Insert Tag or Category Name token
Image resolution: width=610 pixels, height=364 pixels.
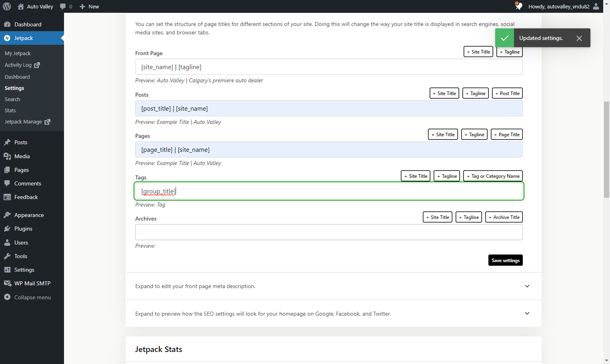click(x=493, y=176)
